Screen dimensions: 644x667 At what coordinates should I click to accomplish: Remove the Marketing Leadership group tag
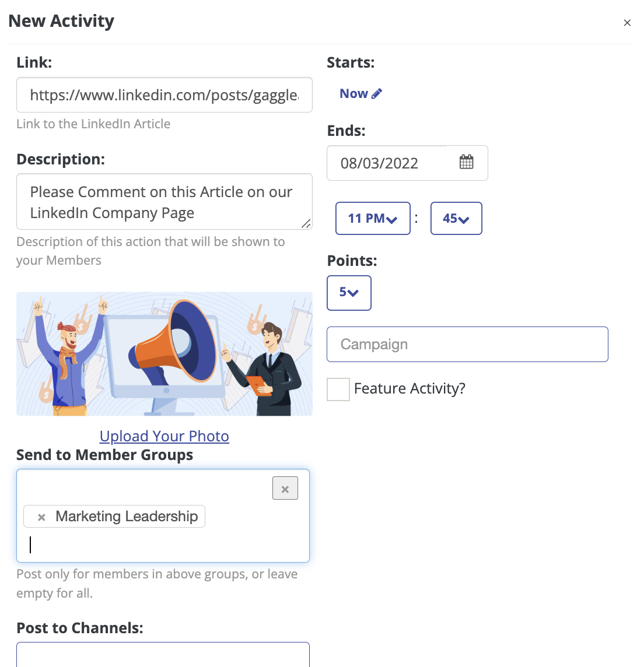[41, 517]
